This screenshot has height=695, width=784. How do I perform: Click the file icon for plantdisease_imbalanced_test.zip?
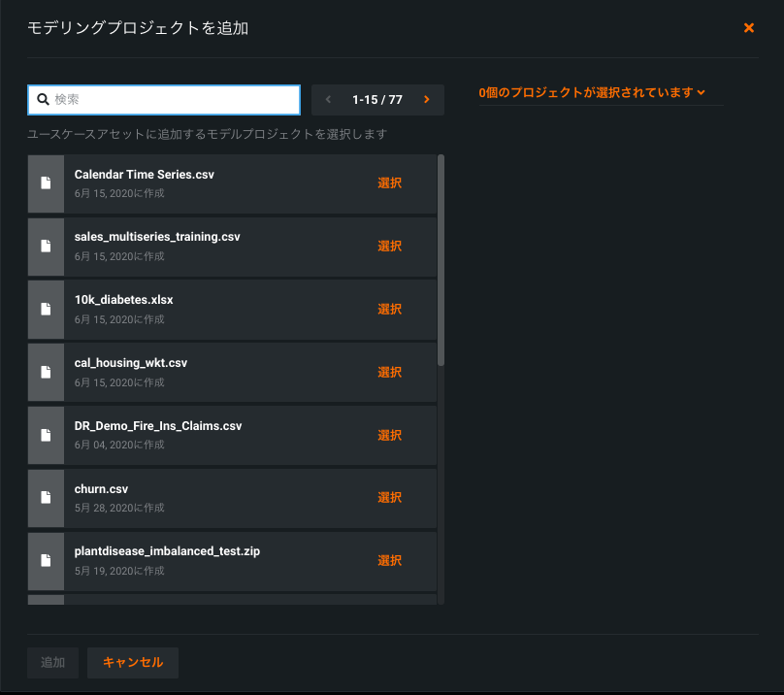point(46,560)
